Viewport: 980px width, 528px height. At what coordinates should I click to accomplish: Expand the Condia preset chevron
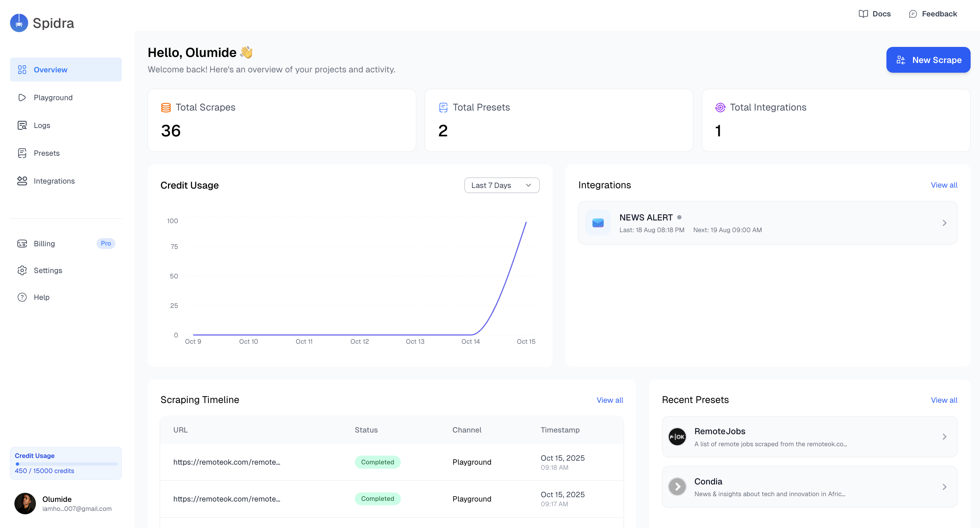(944, 486)
